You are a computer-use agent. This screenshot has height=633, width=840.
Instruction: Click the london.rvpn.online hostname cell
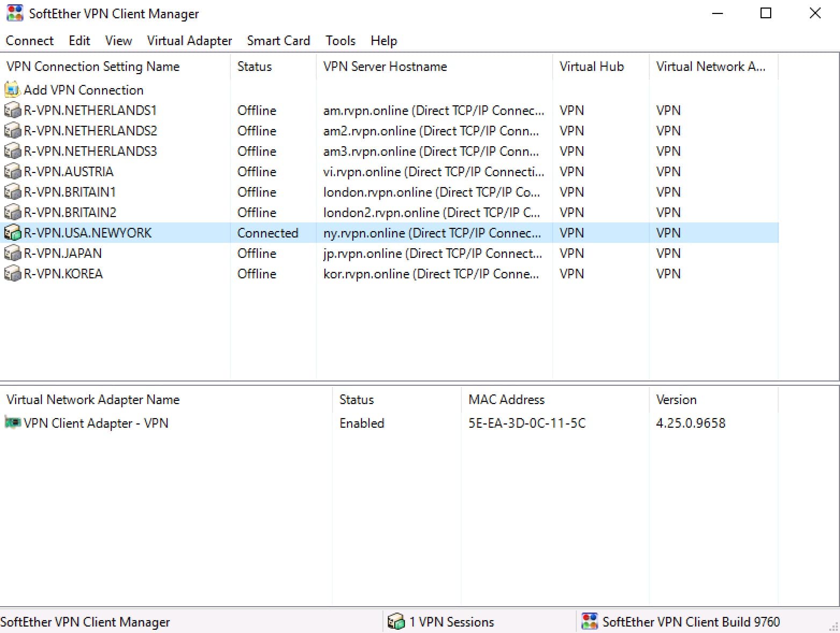pos(432,192)
